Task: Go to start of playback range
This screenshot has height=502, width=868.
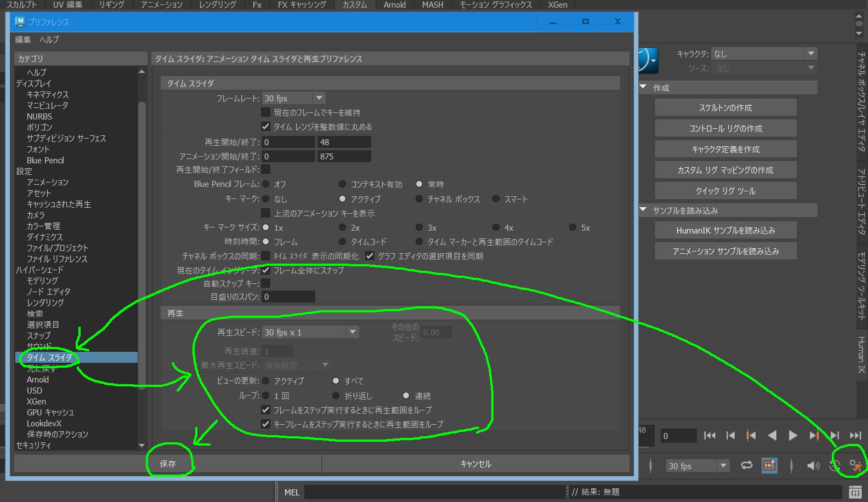Action: [x=710, y=436]
